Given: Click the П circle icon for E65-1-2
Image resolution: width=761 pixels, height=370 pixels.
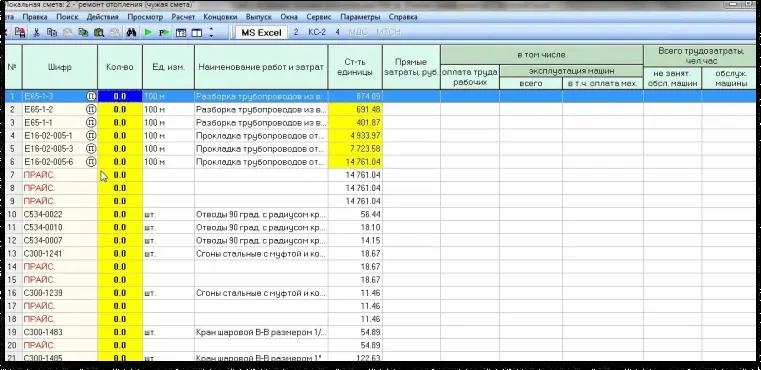Looking at the screenshot, I should 91,109.
